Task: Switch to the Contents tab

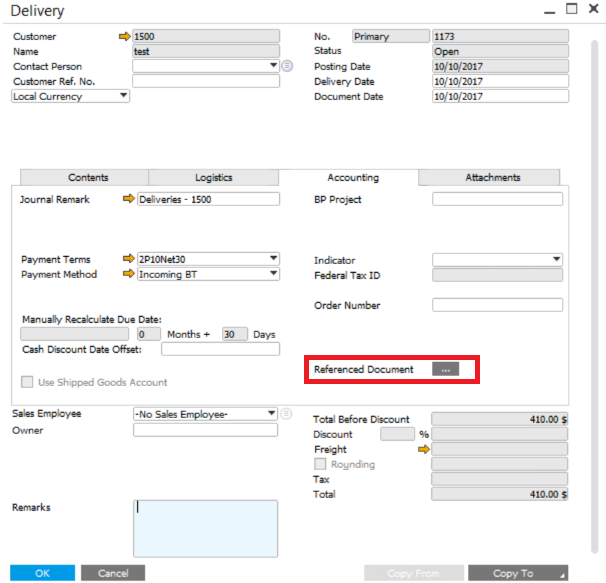Action: pyautogui.click(x=88, y=177)
